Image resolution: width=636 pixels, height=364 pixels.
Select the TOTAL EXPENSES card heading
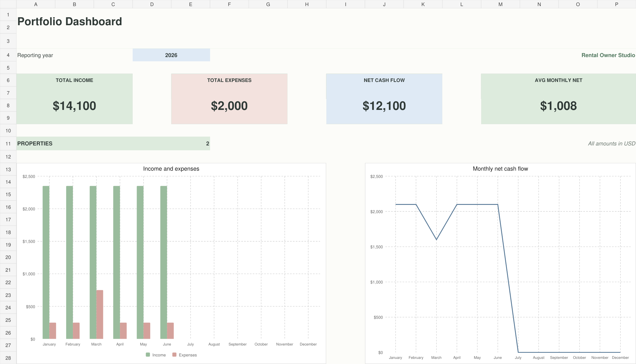click(229, 80)
